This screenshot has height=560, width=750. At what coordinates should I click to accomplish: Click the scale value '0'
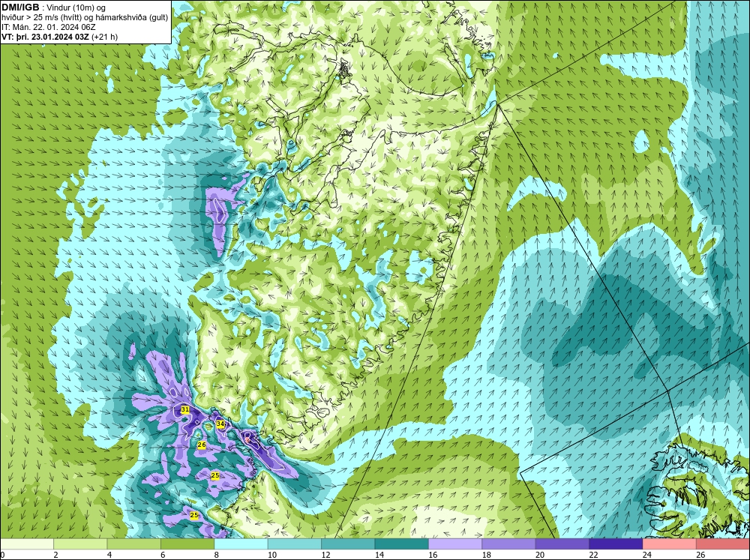pyautogui.click(x=2, y=555)
